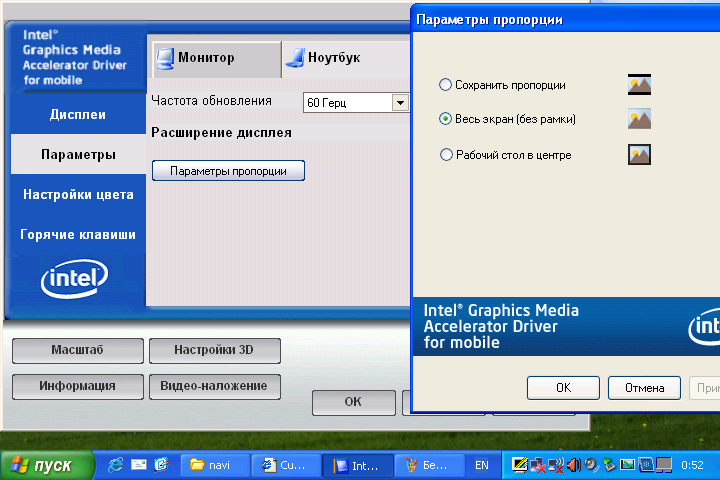This screenshot has height=480, width=720.
Task: Open the Дисплеи section
Action: [x=78, y=114]
